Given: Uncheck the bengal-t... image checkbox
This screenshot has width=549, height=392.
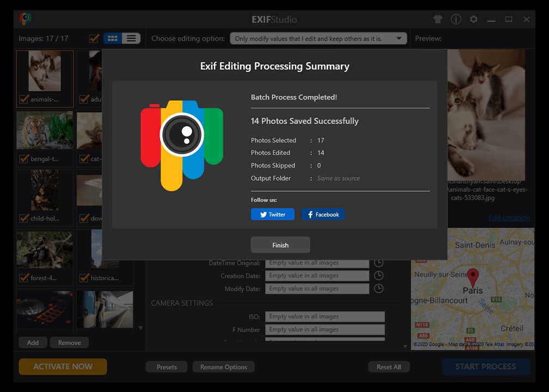Looking at the screenshot, I should 24,158.
